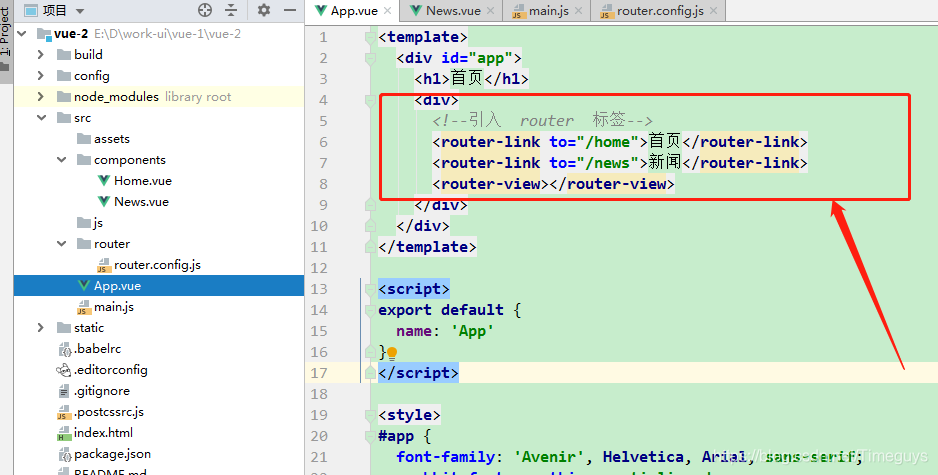The height and width of the screenshot is (475, 938).
Task: Close the router.config.js tab
Action: click(x=713, y=11)
